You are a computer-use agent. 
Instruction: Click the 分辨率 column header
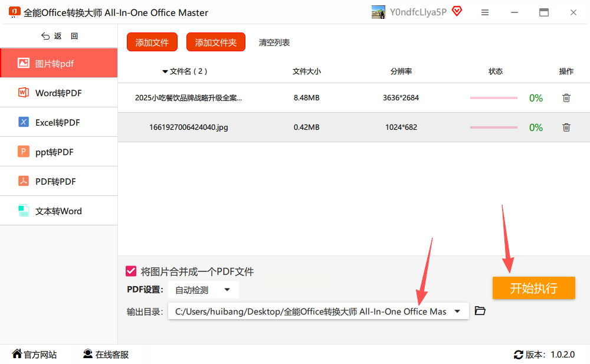401,71
